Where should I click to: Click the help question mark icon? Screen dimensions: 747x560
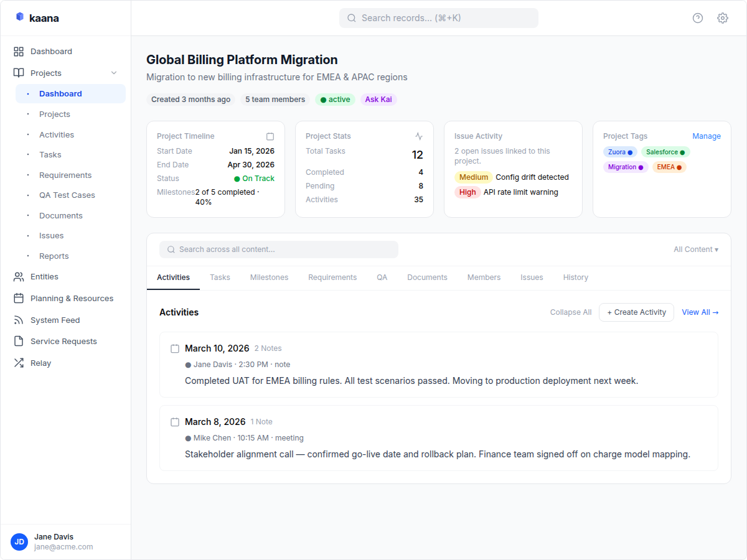(698, 18)
